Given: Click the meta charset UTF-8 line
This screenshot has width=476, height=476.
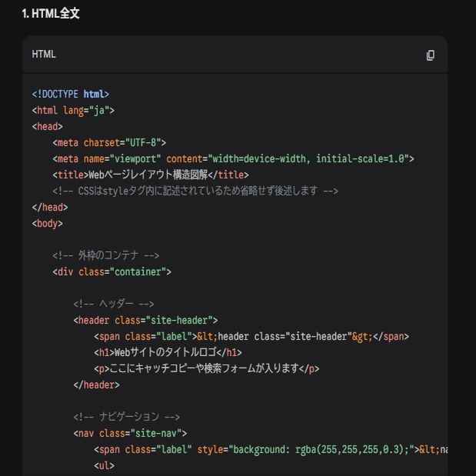Looking at the screenshot, I should point(109,142).
